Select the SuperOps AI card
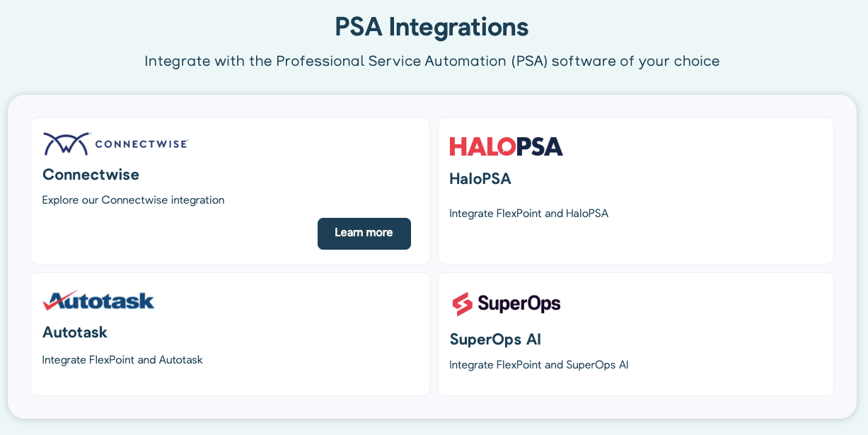 (x=635, y=333)
